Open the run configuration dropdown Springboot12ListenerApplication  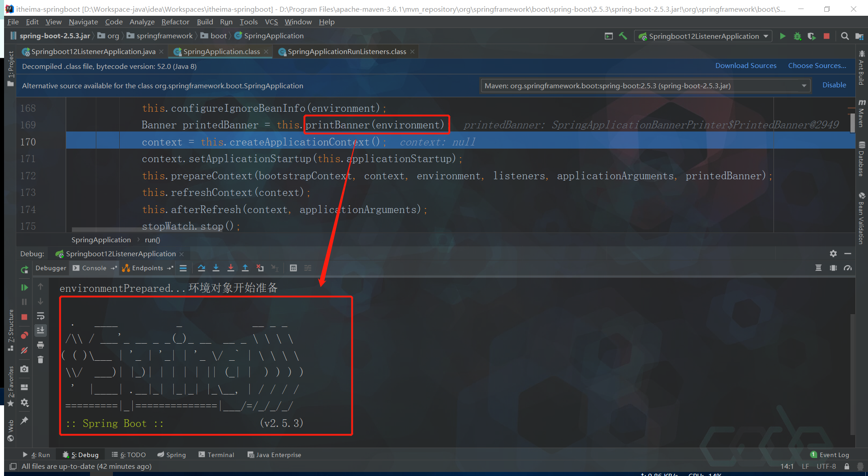703,36
